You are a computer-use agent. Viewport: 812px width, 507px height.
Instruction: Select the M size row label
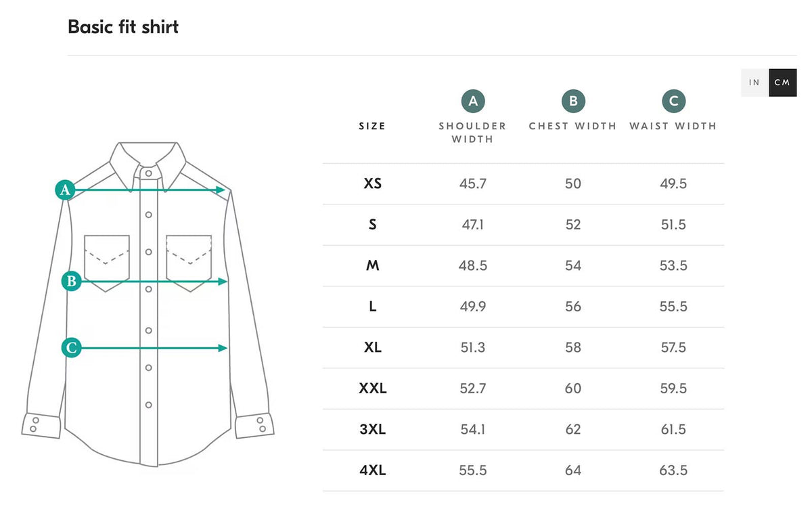pyautogui.click(x=373, y=265)
